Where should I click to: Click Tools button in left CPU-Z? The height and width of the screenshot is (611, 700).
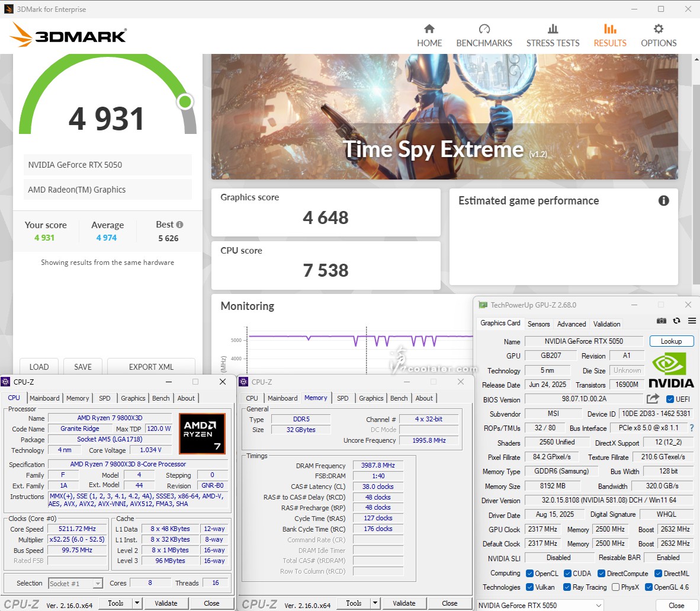[115, 603]
